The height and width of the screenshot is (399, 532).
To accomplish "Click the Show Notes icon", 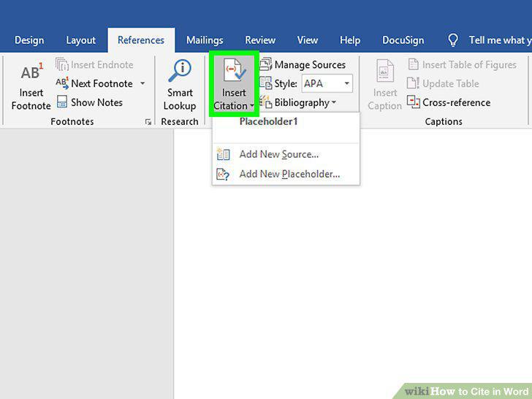I will tap(61, 102).
